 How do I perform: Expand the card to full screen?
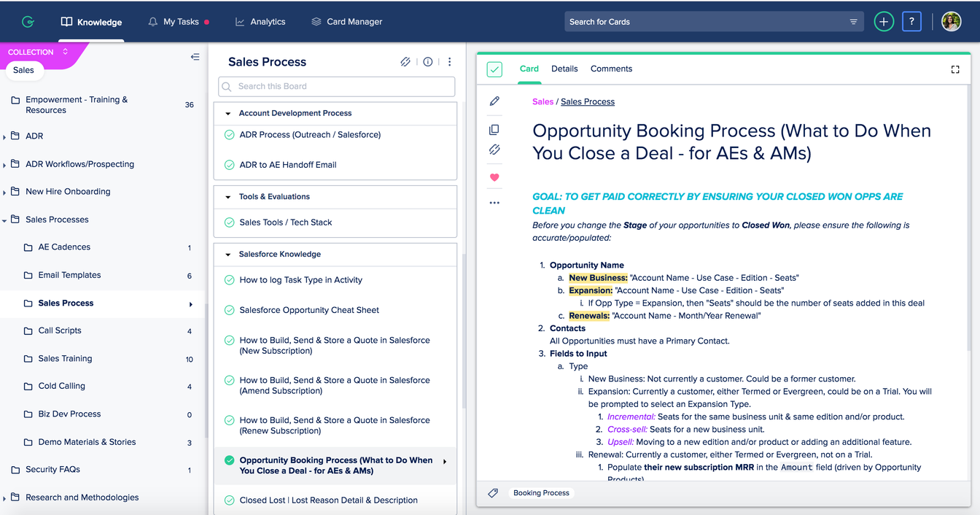955,69
